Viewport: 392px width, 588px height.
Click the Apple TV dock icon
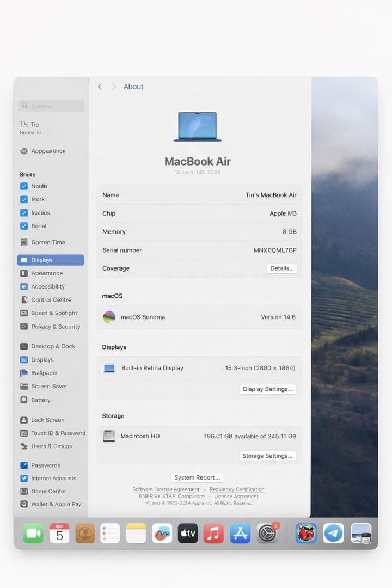point(188,533)
